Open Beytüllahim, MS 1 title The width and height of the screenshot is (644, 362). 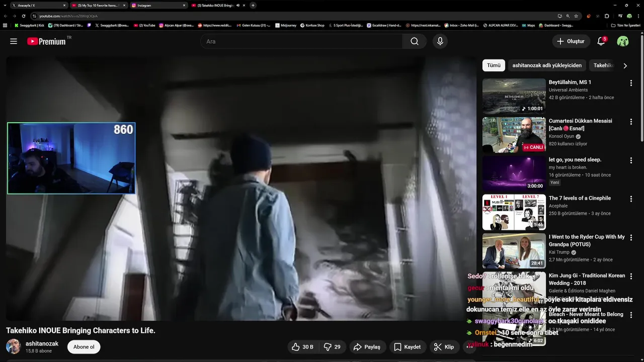click(570, 82)
